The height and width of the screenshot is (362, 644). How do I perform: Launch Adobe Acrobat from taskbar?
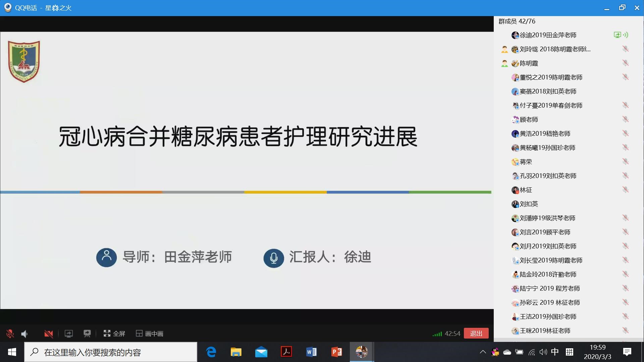coord(286,352)
